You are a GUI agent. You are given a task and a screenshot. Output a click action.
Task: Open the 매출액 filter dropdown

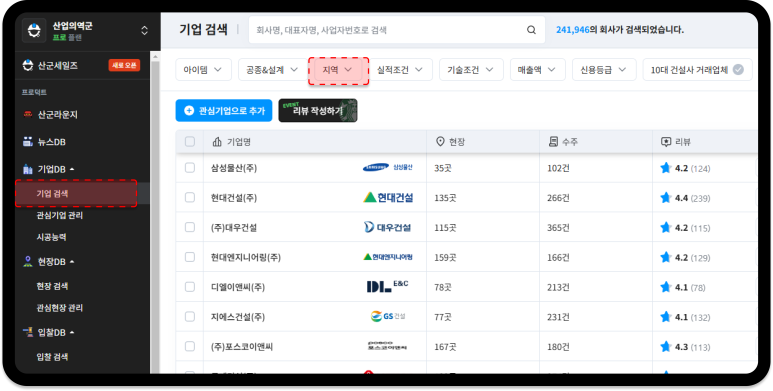(537, 70)
